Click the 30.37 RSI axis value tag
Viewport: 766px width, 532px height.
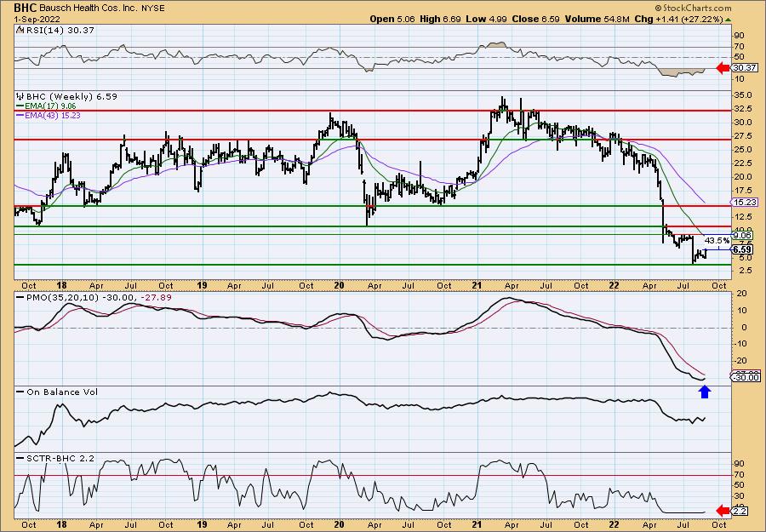coord(745,68)
